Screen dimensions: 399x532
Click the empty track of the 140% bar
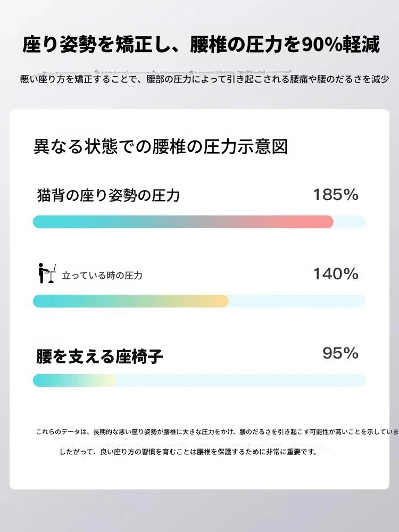tap(297, 301)
